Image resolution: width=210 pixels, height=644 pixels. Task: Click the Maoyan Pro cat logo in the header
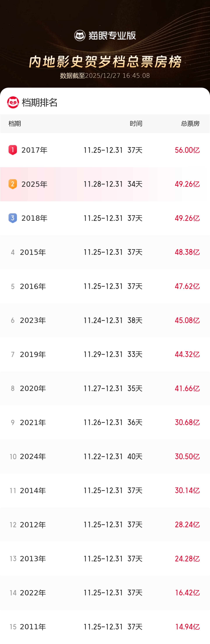[80, 35]
